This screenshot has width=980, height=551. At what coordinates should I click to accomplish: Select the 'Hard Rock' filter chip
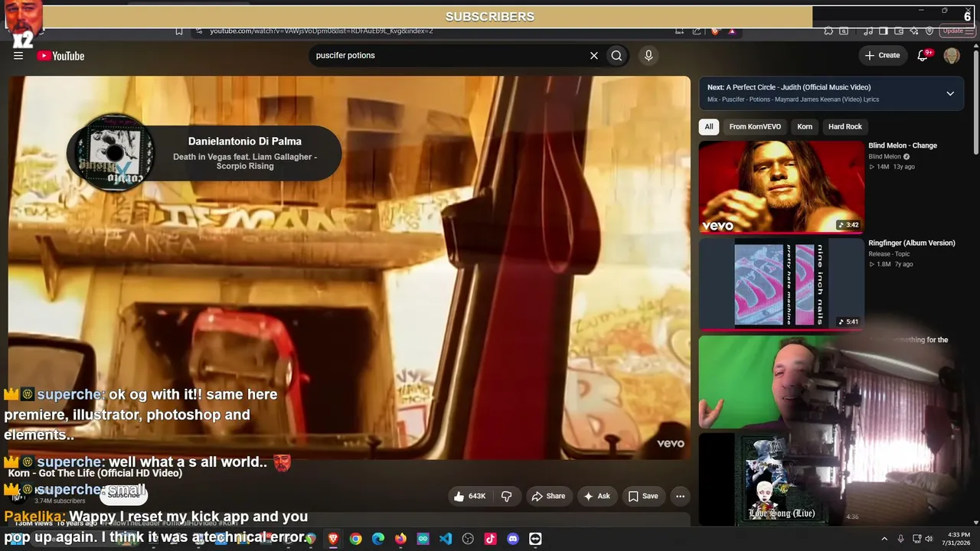click(x=845, y=127)
